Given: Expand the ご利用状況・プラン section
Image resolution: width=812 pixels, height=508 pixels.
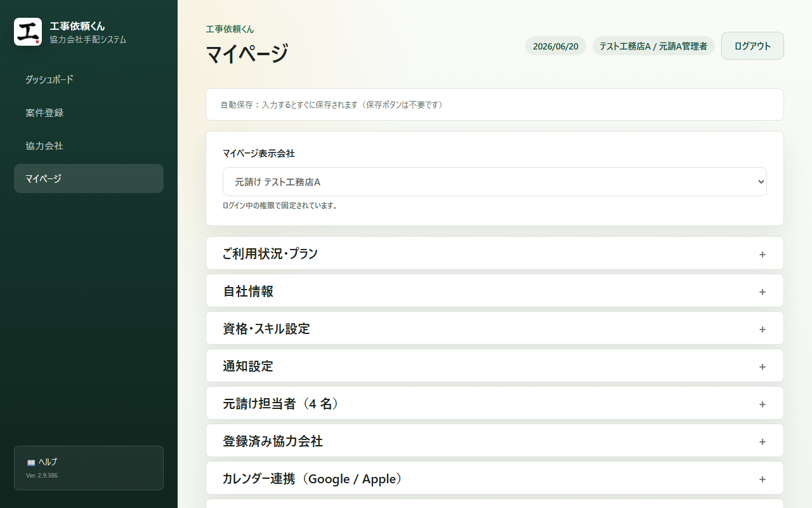Looking at the screenshot, I should pyautogui.click(x=495, y=253).
